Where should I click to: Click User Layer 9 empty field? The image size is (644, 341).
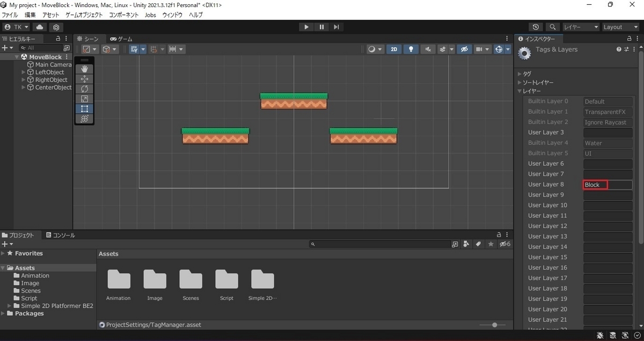pos(608,195)
